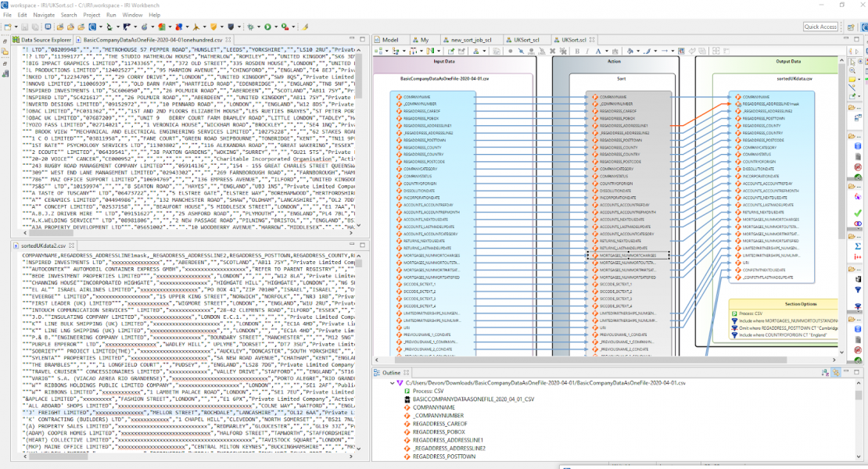This screenshot has height=469, width=868.
Task: Click the IRI blue square toolbar icon
Action: (x=92, y=27)
